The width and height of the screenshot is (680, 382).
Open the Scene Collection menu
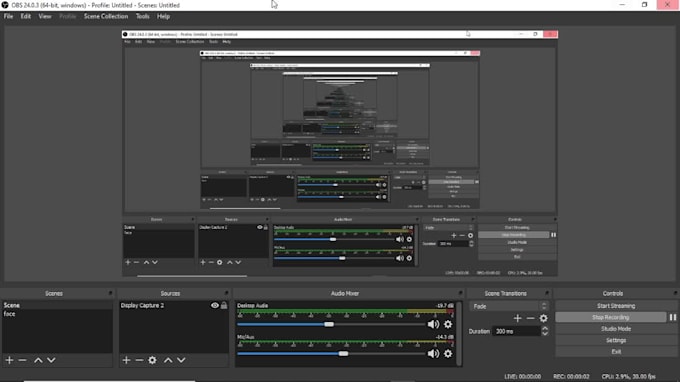tap(106, 16)
